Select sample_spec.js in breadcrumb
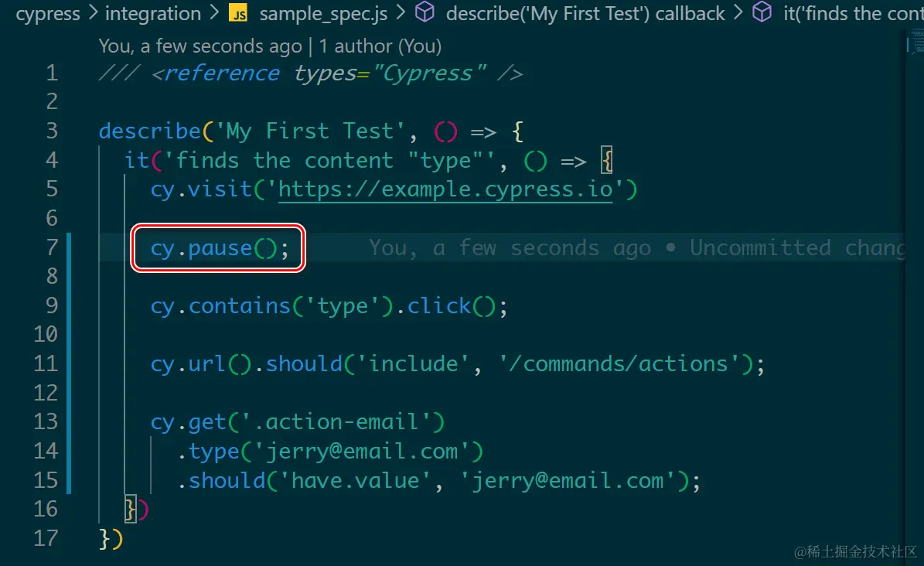 [x=323, y=14]
